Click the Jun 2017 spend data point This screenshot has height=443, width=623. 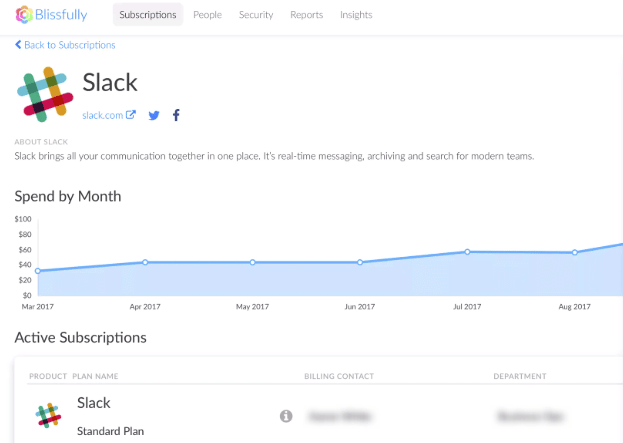[359, 262]
